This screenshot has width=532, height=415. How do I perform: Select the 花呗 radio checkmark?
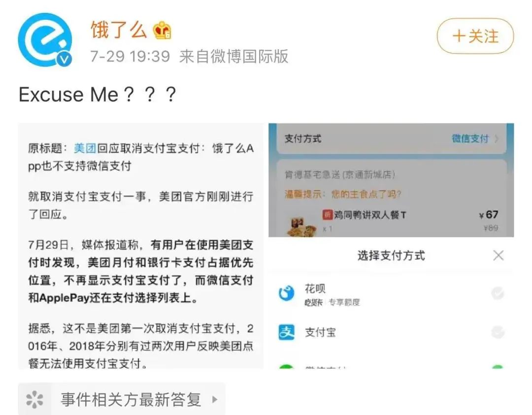498,294
